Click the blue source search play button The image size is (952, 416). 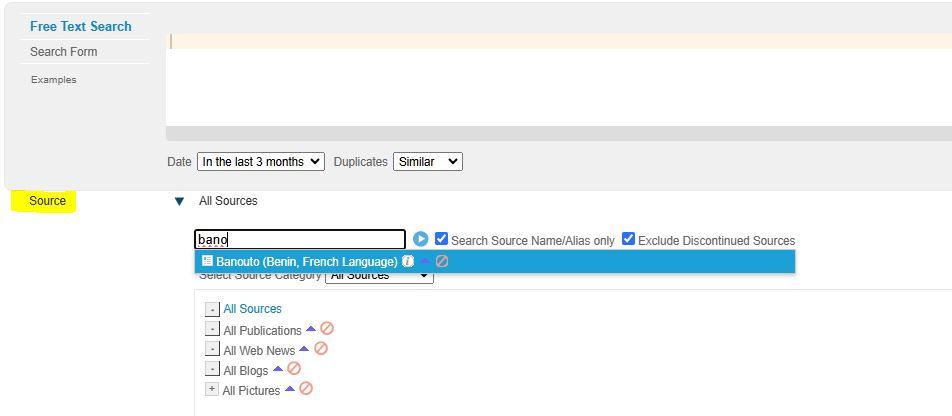421,240
